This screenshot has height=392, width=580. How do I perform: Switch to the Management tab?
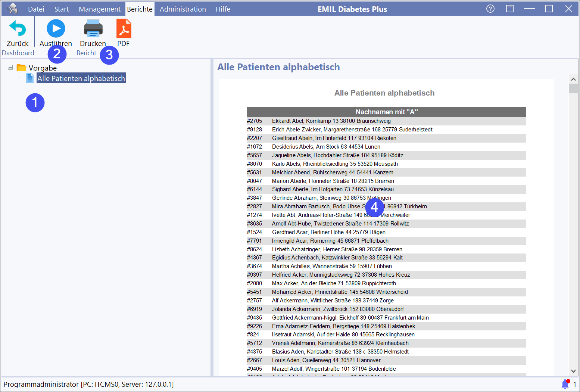100,9
